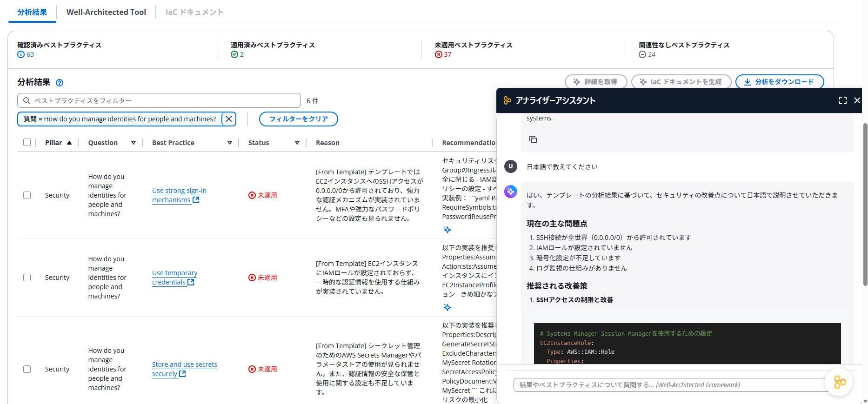The height and width of the screenshot is (404, 868).
Task: Switch to the Well-Architected Tool tab
Action: [x=106, y=12]
